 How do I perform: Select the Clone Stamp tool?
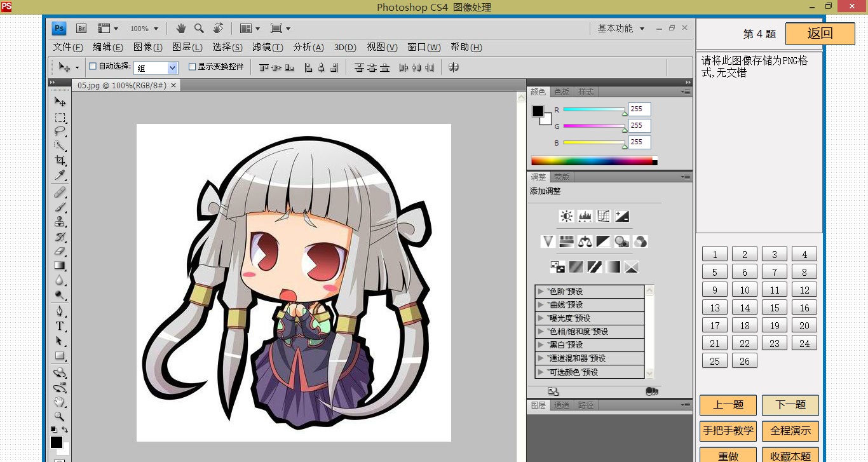60,222
